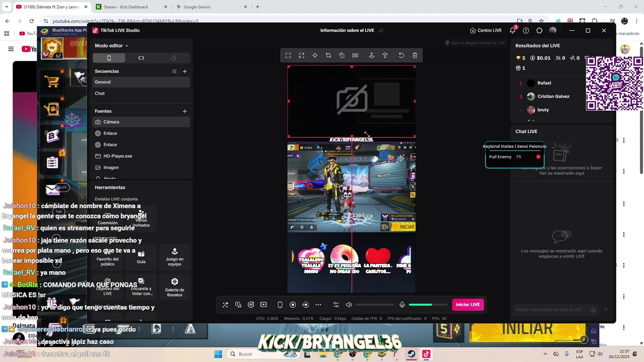Move selected layer down with layer-down icon

click(385, 55)
